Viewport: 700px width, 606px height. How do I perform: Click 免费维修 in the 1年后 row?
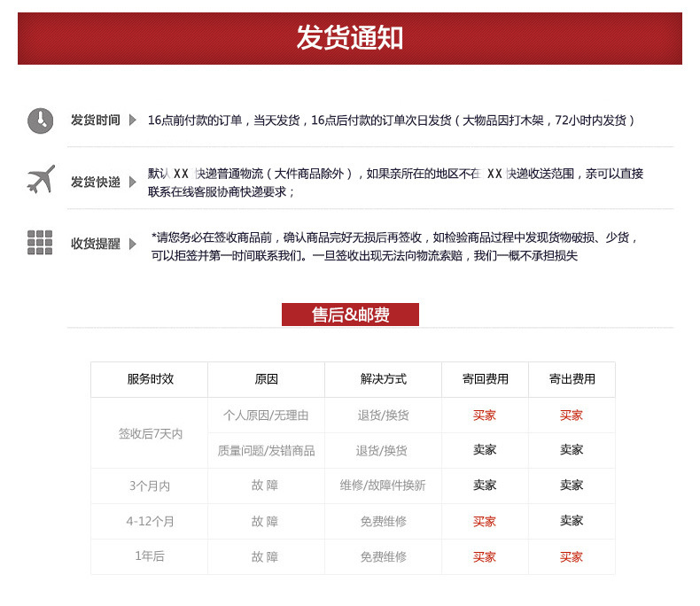point(384,557)
